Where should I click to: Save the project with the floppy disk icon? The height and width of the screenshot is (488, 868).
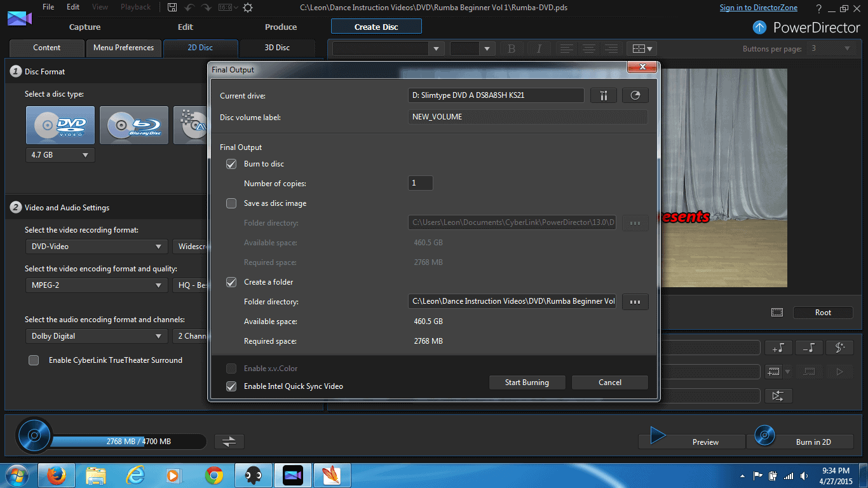pyautogui.click(x=172, y=8)
